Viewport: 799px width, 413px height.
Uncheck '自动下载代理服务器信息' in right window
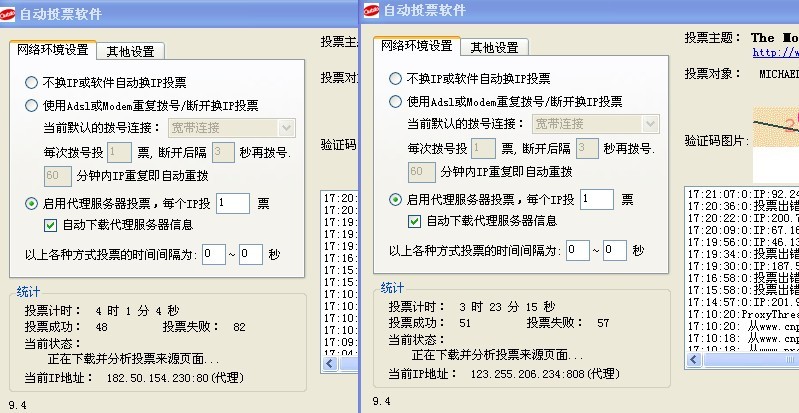point(415,221)
